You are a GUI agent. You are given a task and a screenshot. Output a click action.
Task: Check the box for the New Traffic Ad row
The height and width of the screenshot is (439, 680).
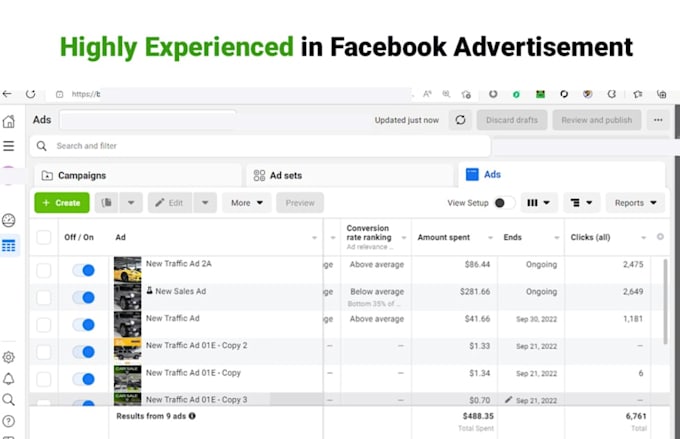tap(44, 324)
